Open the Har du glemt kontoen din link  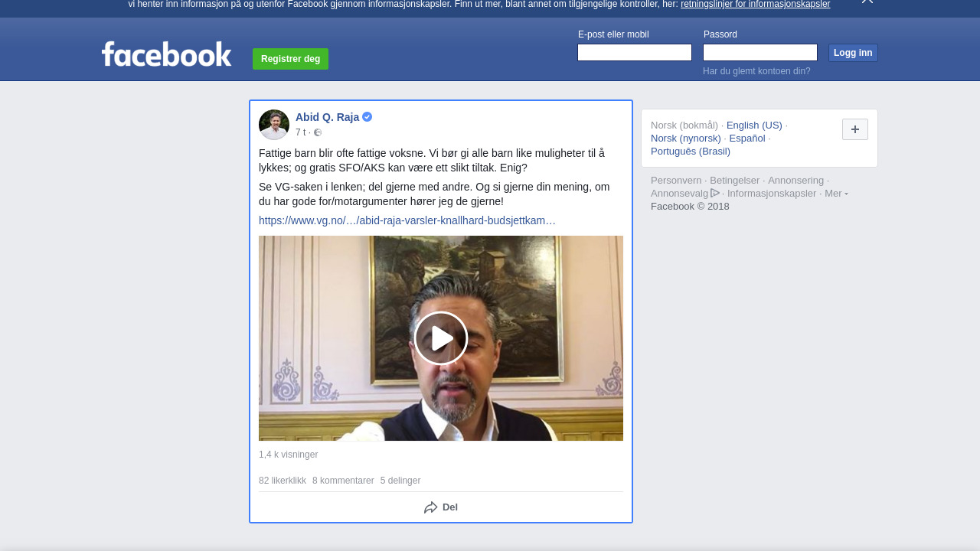(756, 71)
